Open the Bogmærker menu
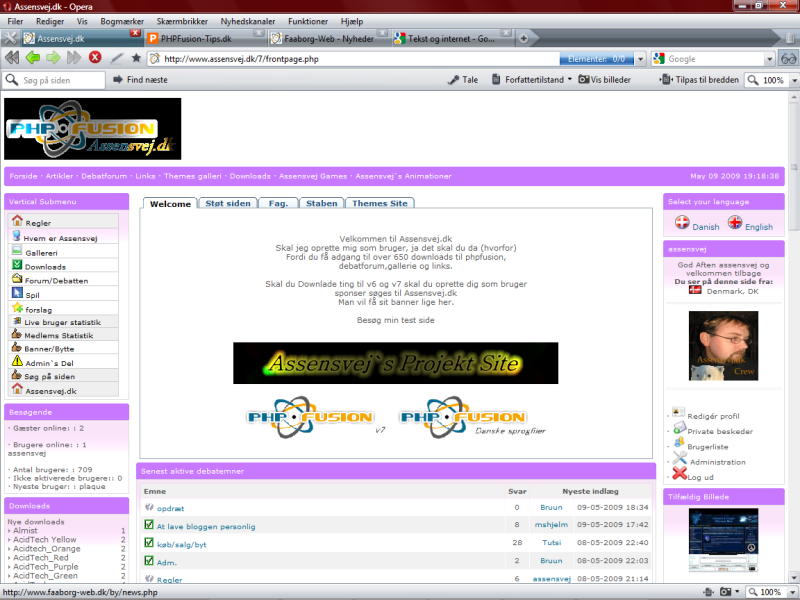The image size is (800, 600). coord(122,21)
